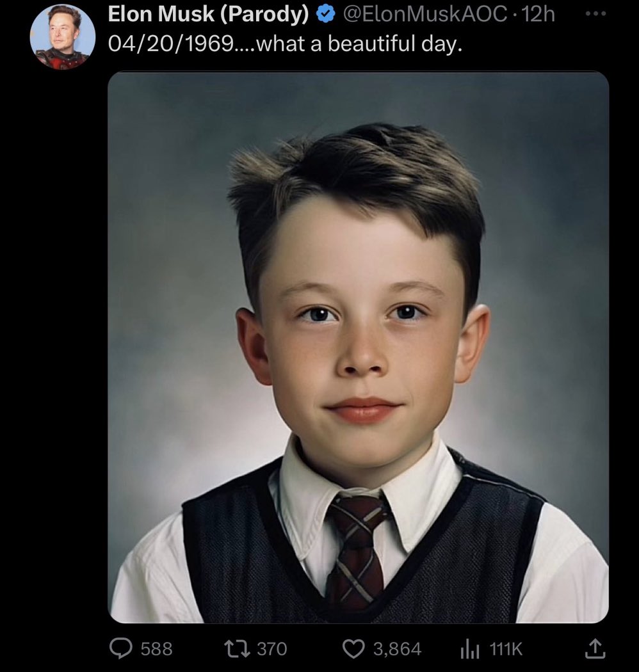Open the three-dot more options menu
Viewport: 639px width, 672px height.
coord(596,13)
